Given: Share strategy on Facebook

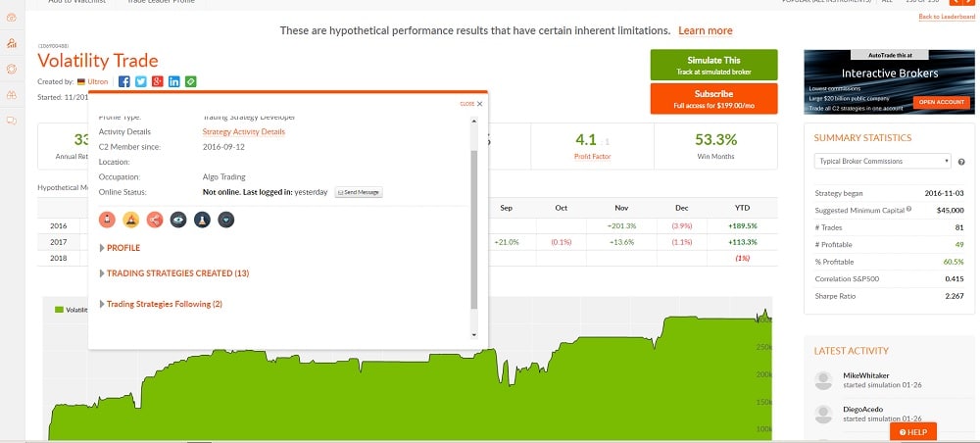Looking at the screenshot, I should (124, 81).
